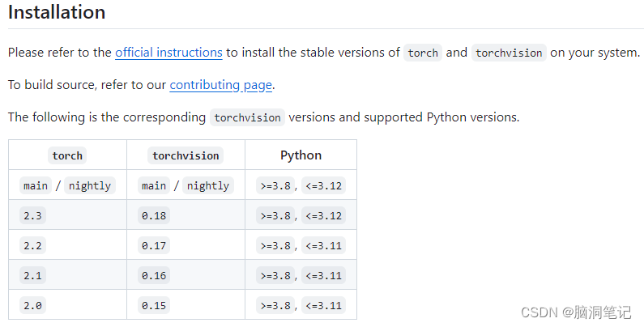Click the torchvision column header in table
644x327 pixels.
(x=186, y=155)
